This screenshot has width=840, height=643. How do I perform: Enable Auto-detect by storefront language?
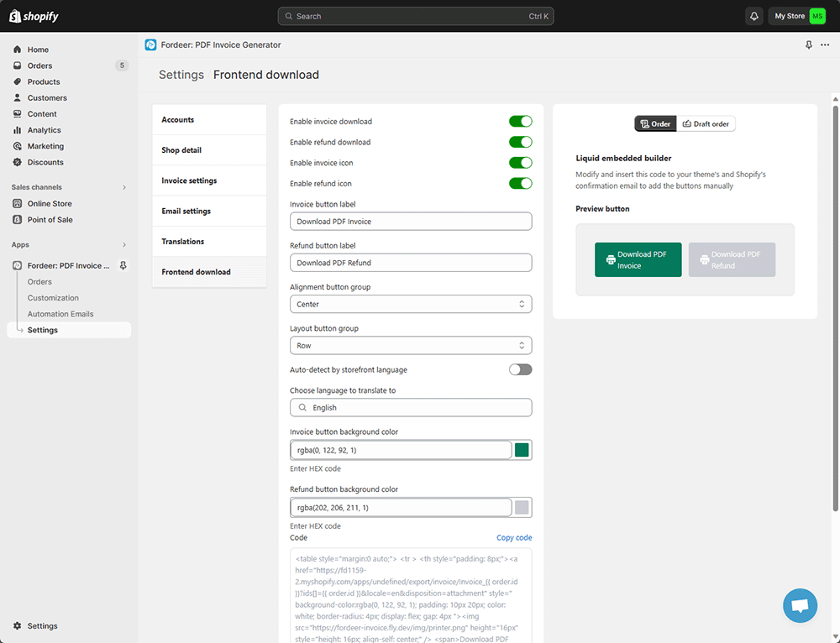(520, 369)
